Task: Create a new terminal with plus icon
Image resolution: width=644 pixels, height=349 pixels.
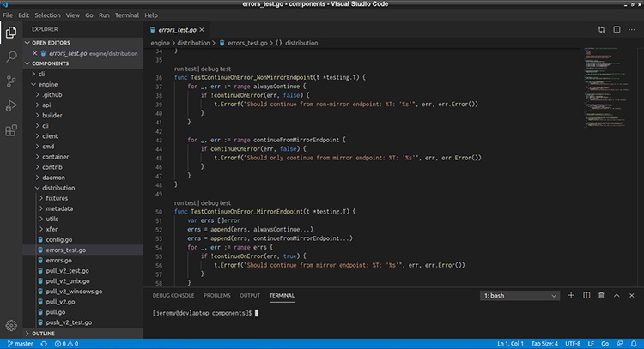Action: point(571,296)
